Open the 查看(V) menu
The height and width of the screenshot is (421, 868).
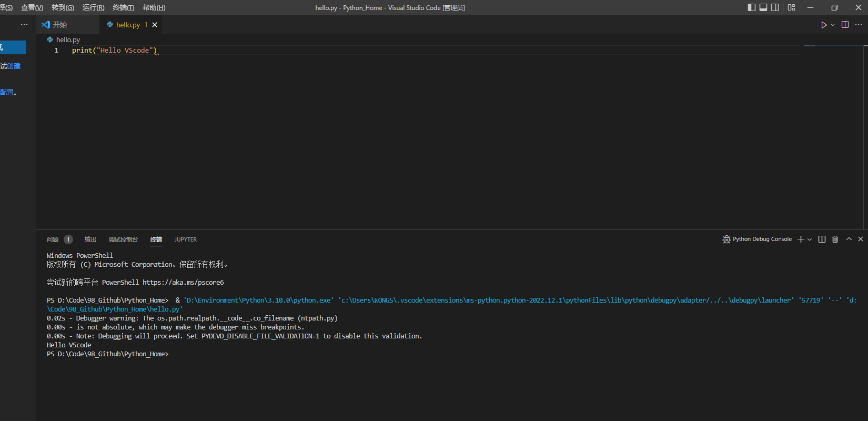pyautogui.click(x=32, y=7)
